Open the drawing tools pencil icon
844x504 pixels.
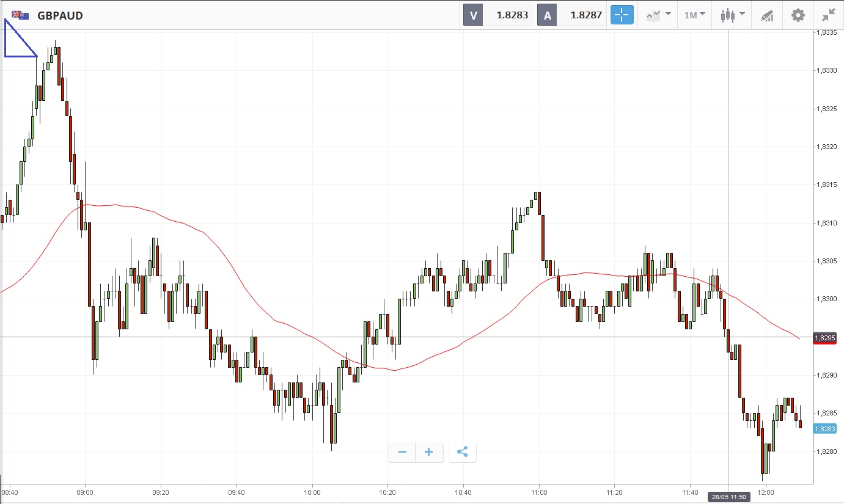[x=767, y=15]
